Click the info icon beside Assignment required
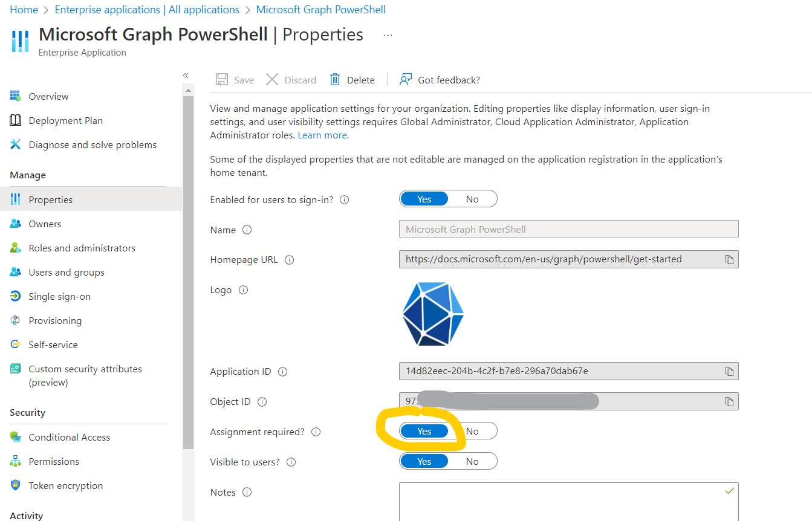 point(316,432)
